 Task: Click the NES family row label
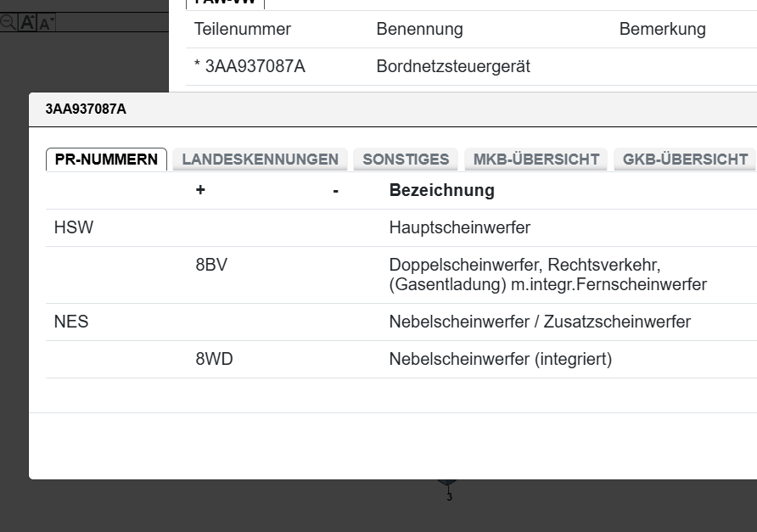tap(71, 322)
